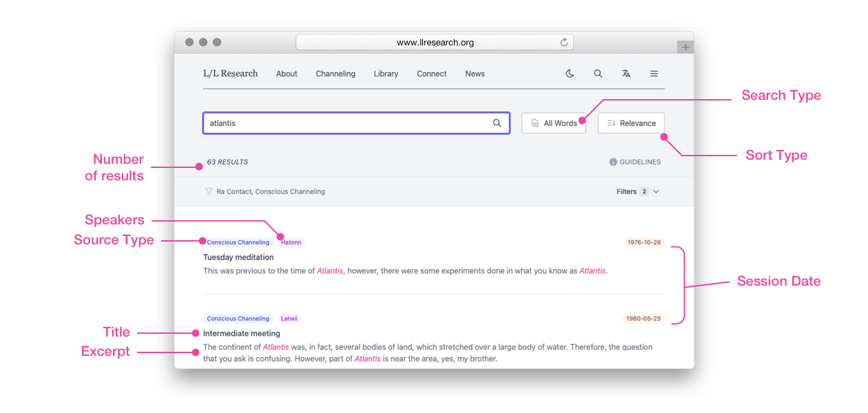The image size is (868, 413).
Task: Go to the Library section
Action: (x=386, y=74)
